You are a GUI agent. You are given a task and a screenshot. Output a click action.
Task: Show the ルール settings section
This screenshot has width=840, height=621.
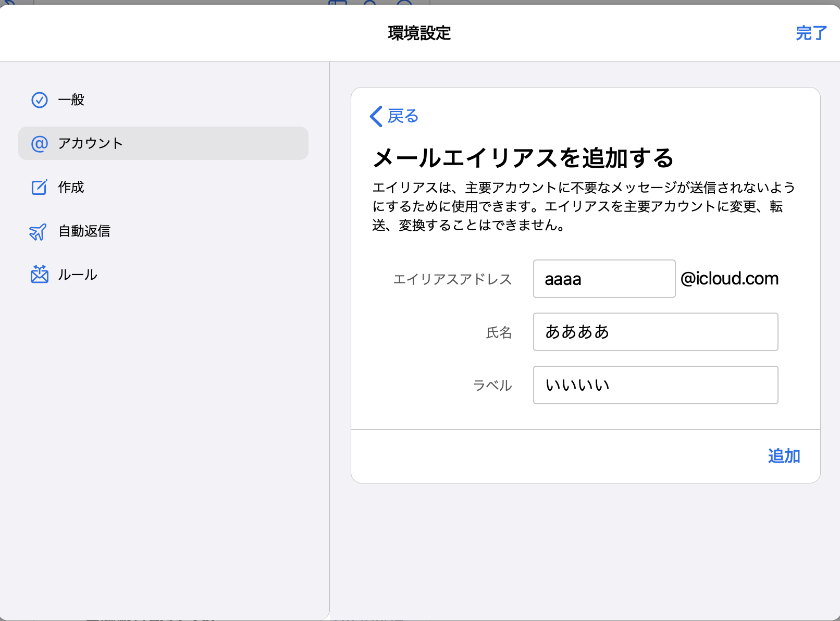pyautogui.click(x=78, y=275)
